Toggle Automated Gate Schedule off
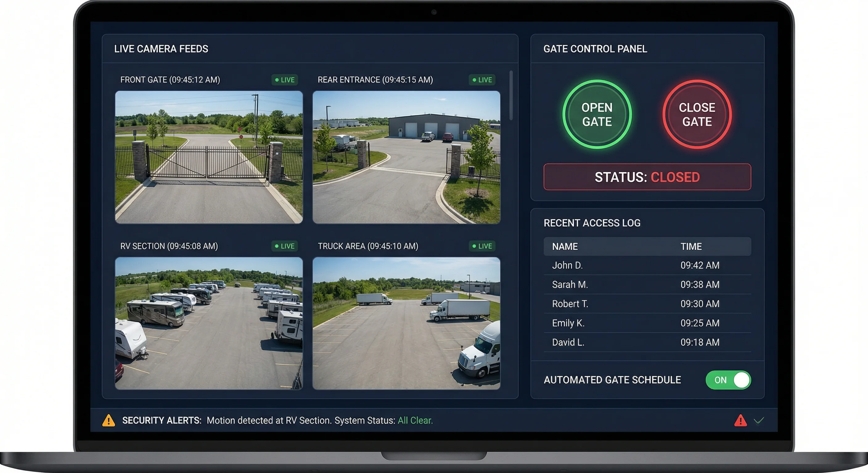Viewport: 868px width, 473px height. point(728,380)
